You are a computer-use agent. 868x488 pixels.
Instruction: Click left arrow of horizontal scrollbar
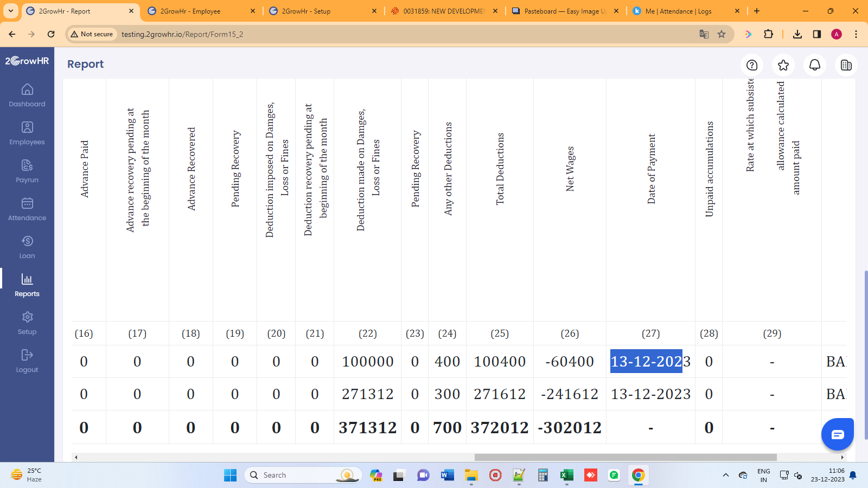tap(76, 457)
